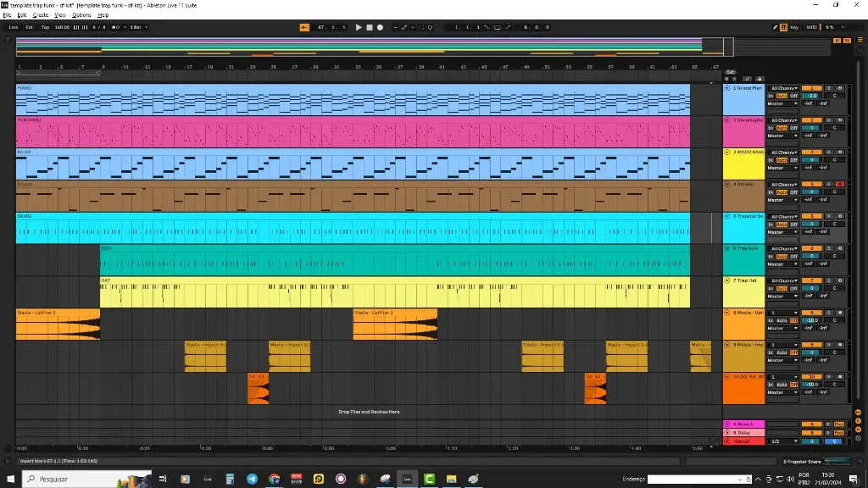Click the Phase Nudge Down button
This screenshot has width=868, height=488.
pos(76,27)
